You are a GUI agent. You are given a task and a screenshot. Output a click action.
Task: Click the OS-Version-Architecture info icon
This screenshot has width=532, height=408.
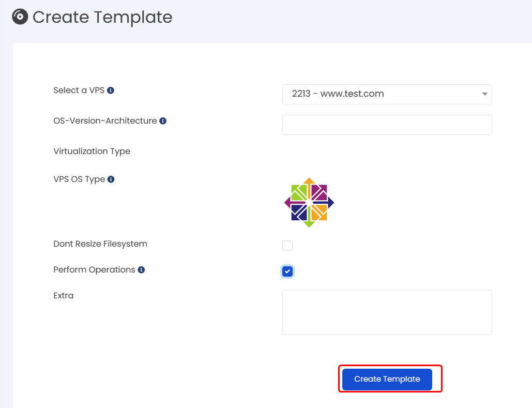pos(163,121)
